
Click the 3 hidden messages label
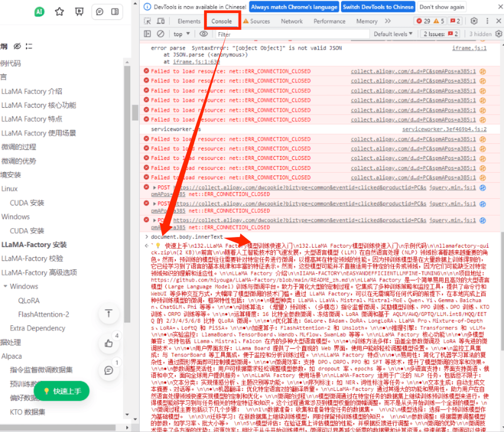480,34
